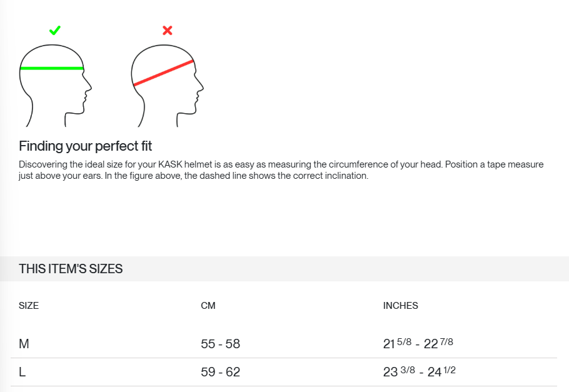This screenshot has height=392, width=569.
Task: Click the 23 3/8 - 24 1/2 inches value
Action: pos(419,371)
